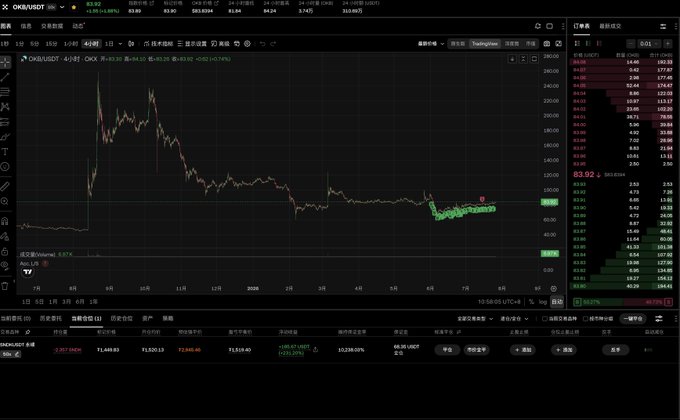Select the 15-minute timeframe
680x420 pixels.
pos(51,44)
